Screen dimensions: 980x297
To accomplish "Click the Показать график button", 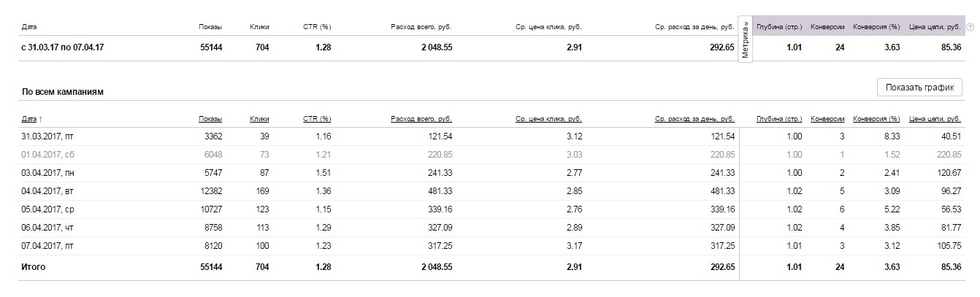I will 919,88.
